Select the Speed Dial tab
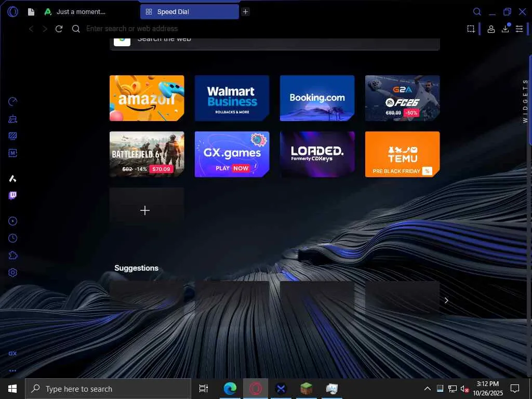 [x=189, y=12]
